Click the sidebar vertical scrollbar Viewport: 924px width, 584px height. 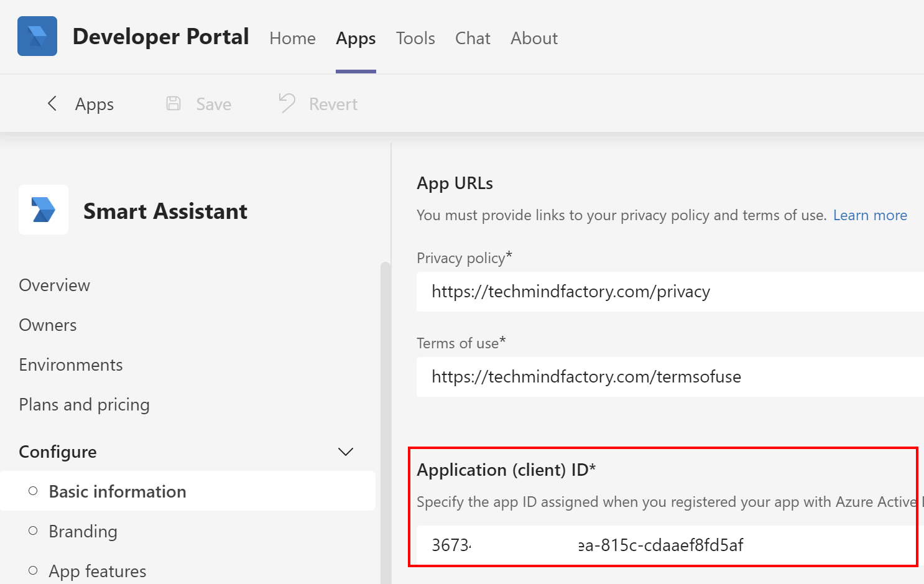click(x=386, y=423)
